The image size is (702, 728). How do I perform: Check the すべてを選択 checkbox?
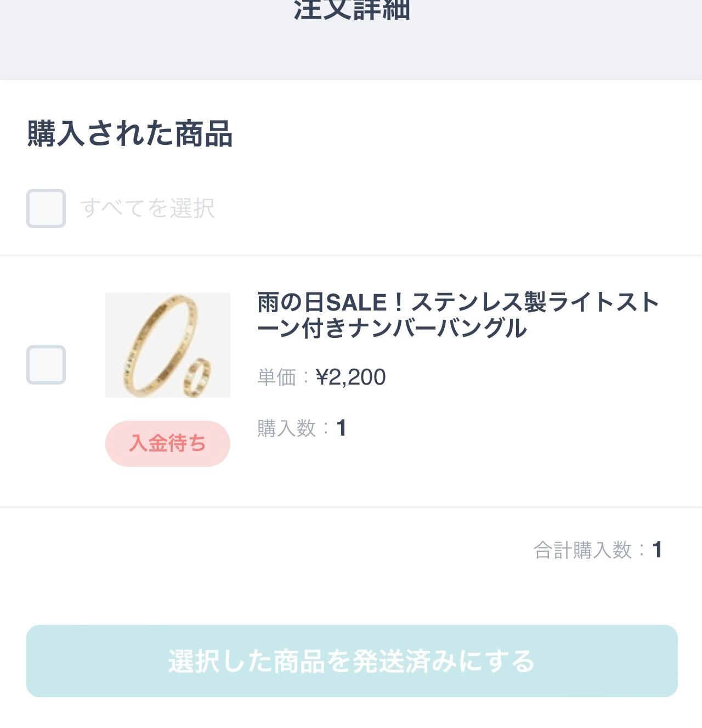click(x=46, y=208)
